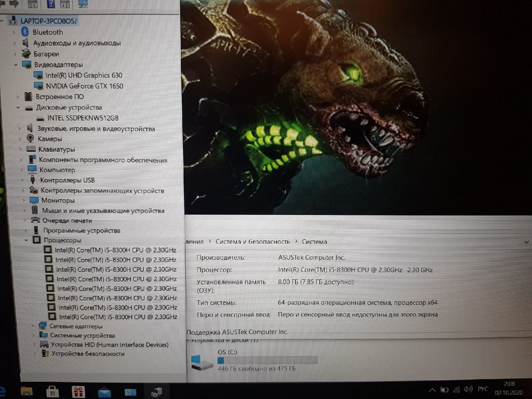Click the Forward arrow in Device Manager toolbar
The image size is (532, 399).
(x=14, y=4)
